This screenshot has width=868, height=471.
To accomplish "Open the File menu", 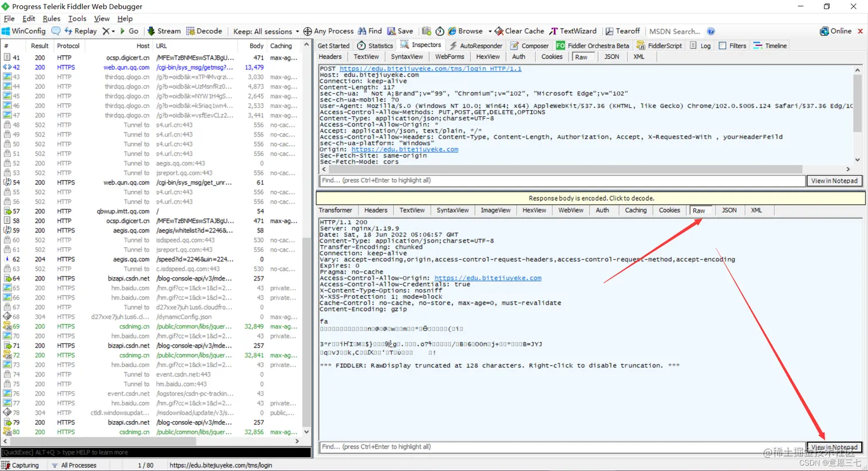I will [9, 18].
